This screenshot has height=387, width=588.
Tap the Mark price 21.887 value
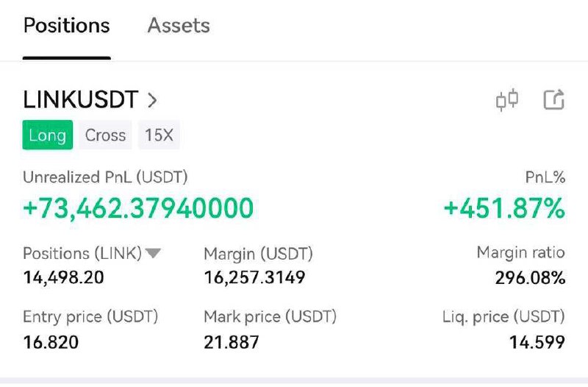click(x=232, y=342)
